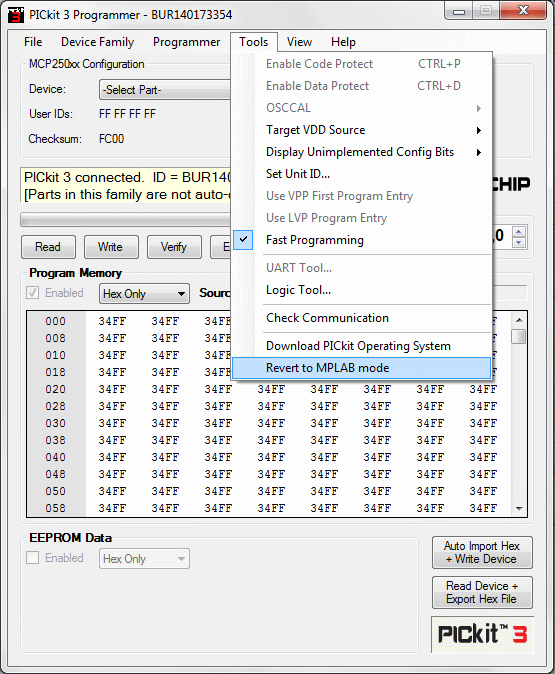This screenshot has height=674, width=555.
Task: Open Program Memory Hex Only dropdown
Action: (x=144, y=294)
